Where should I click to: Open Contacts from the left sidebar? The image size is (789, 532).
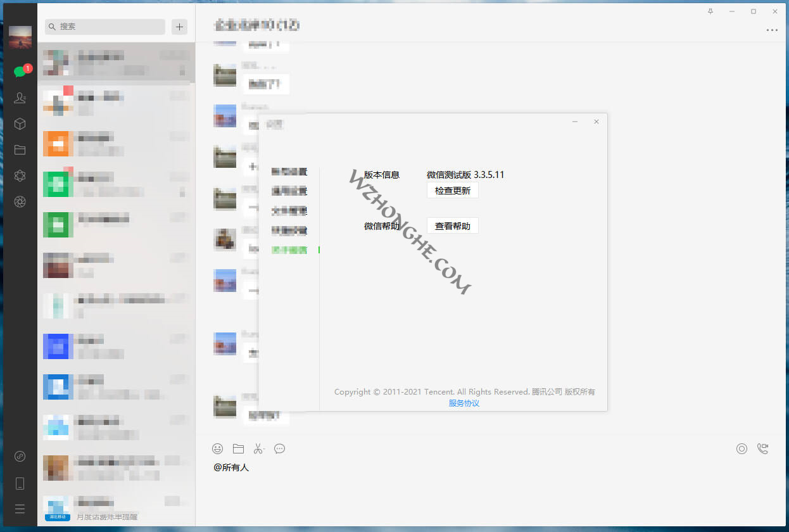(x=20, y=98)
